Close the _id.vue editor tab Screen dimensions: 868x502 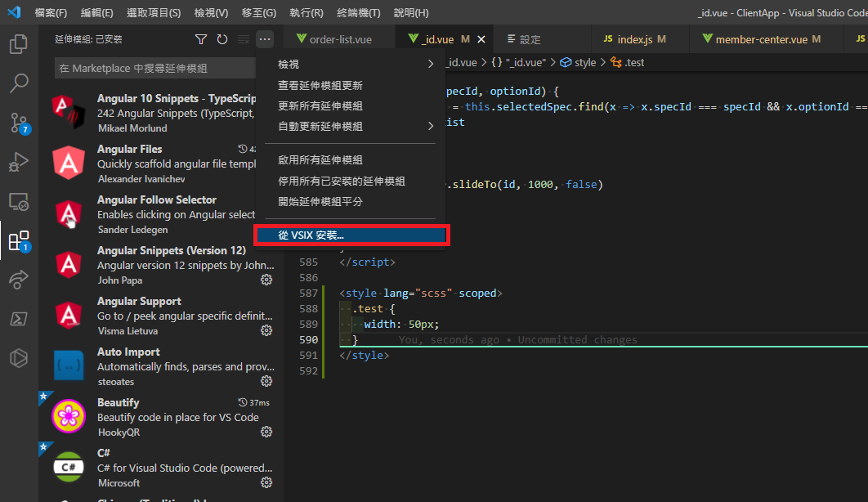point(481,39)
